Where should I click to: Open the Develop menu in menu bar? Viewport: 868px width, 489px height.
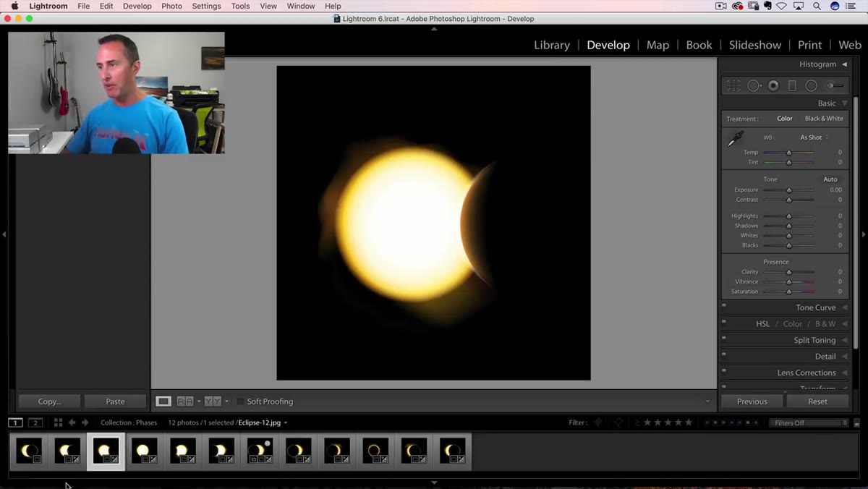pos(137,6)
